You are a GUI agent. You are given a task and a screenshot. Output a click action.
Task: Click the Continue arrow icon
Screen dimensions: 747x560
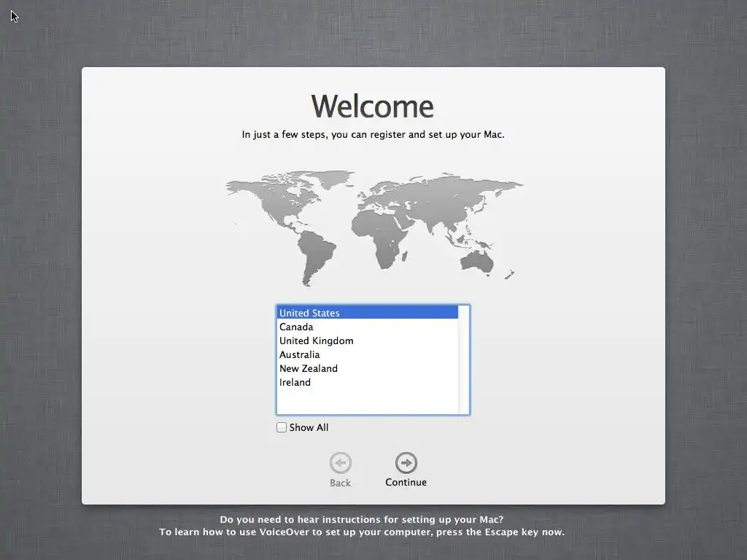tap(406, 462)
